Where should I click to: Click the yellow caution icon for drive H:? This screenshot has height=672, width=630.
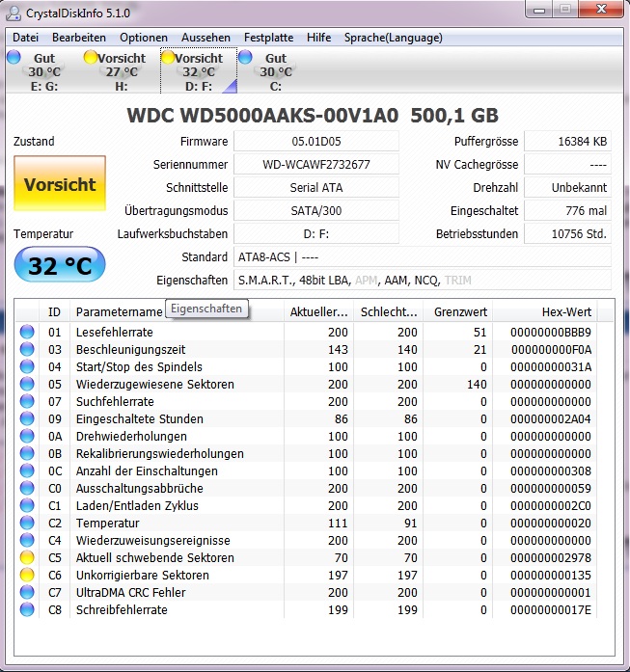(x=91, y=57)
